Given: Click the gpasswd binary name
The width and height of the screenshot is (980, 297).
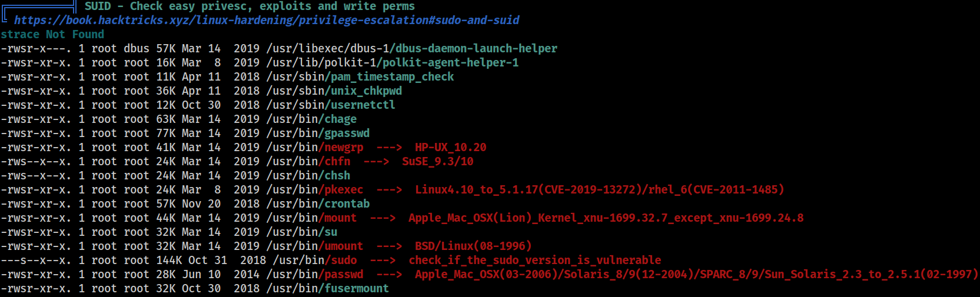Looking at the screenshot, I should [x=347, y=133].
